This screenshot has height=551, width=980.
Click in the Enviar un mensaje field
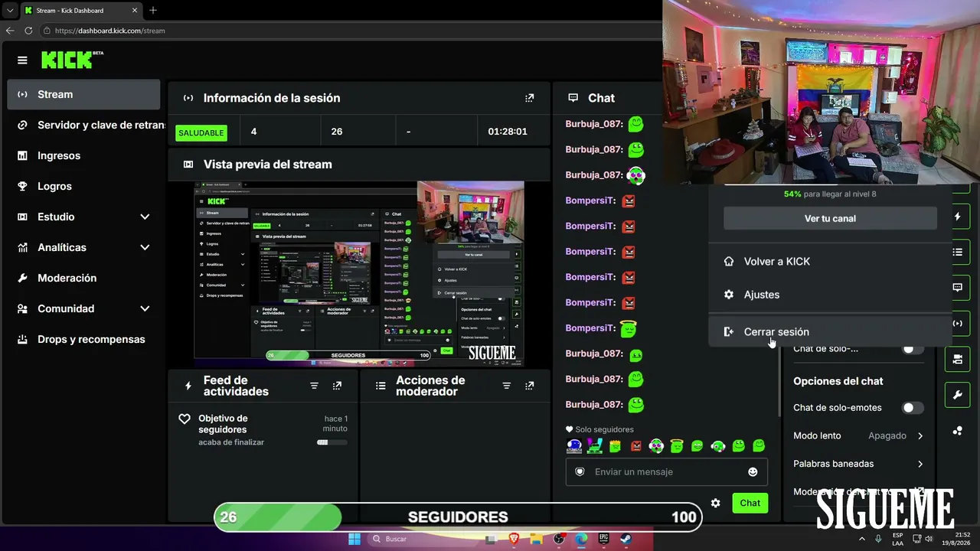click(x=665, y=472)
